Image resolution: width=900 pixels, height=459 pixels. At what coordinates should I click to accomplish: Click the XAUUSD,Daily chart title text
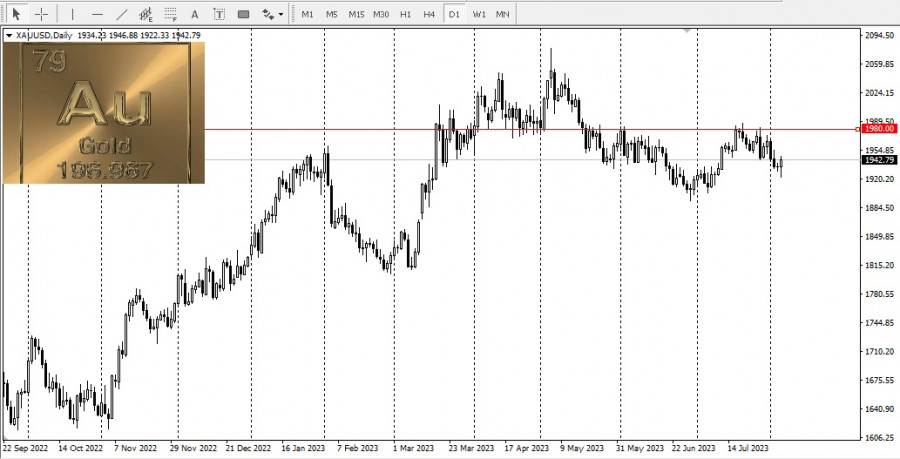coord(44,36)
